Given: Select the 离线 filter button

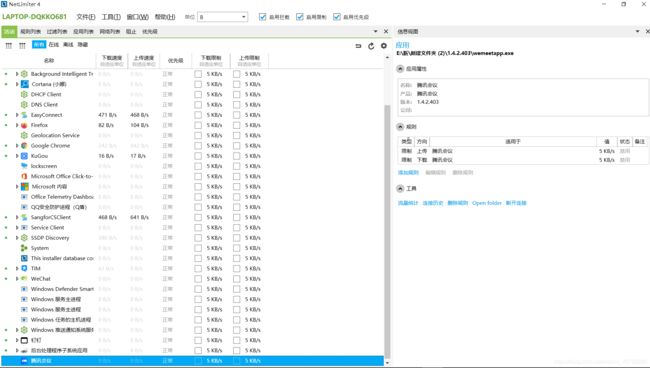Looking at the screenshot, I should pyautogui.click(x=68, y=45).
